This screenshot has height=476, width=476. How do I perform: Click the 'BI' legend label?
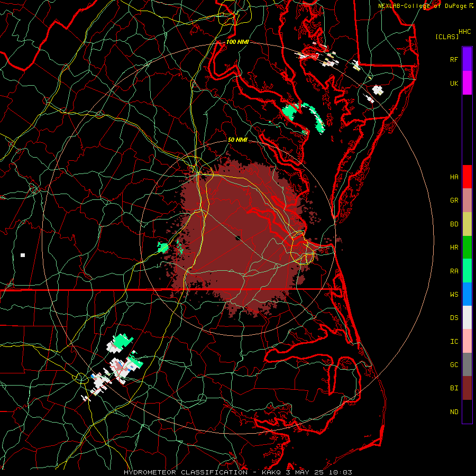click(454, 388)
